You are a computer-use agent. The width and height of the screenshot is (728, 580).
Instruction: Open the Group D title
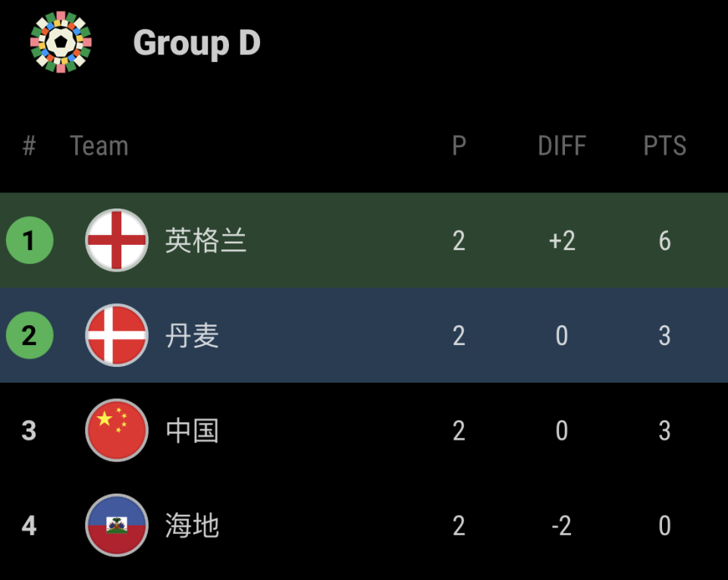196,42
